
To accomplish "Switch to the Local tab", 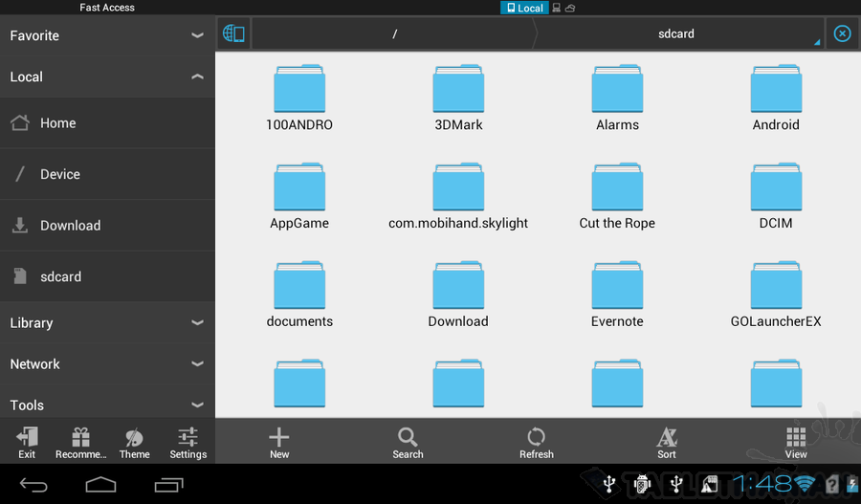I will [x=524, y=8].
